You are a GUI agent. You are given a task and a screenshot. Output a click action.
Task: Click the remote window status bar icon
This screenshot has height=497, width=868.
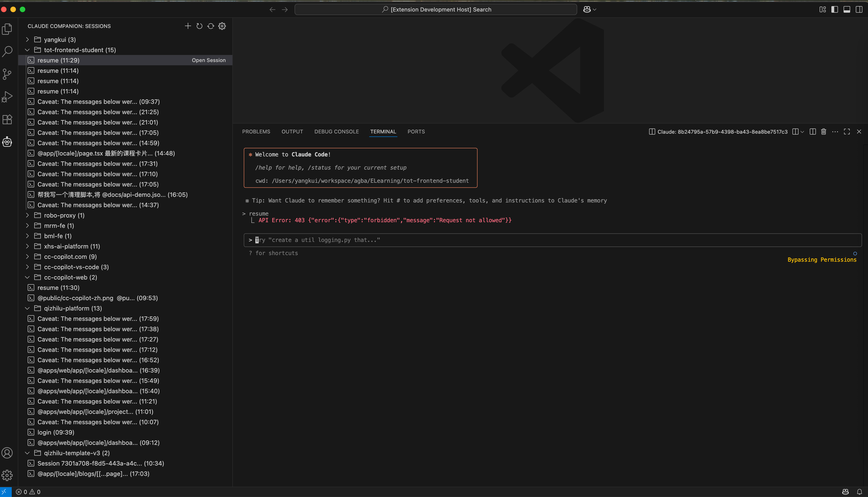click(x=5, y=492)
